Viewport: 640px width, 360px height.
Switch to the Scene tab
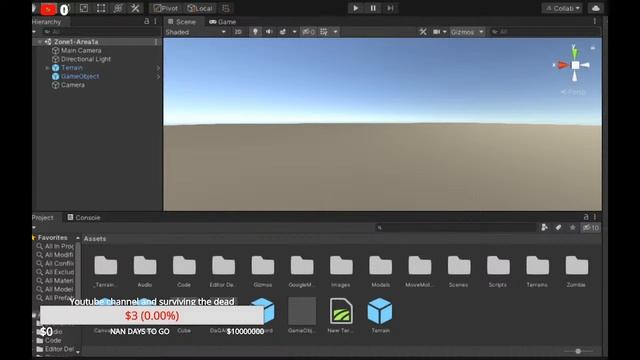pyautogui.click(x=182, y=22)
